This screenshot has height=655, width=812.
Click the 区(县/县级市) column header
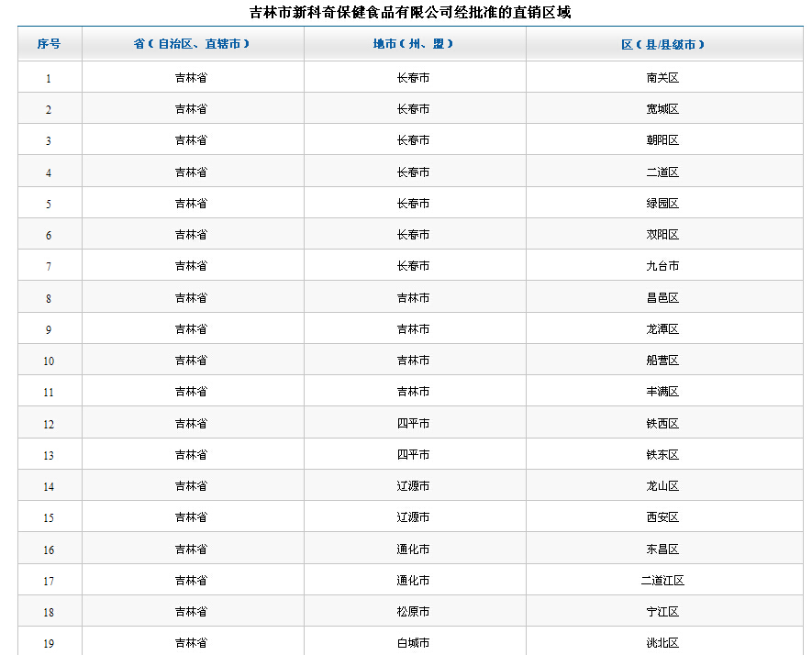pos(662,44)
